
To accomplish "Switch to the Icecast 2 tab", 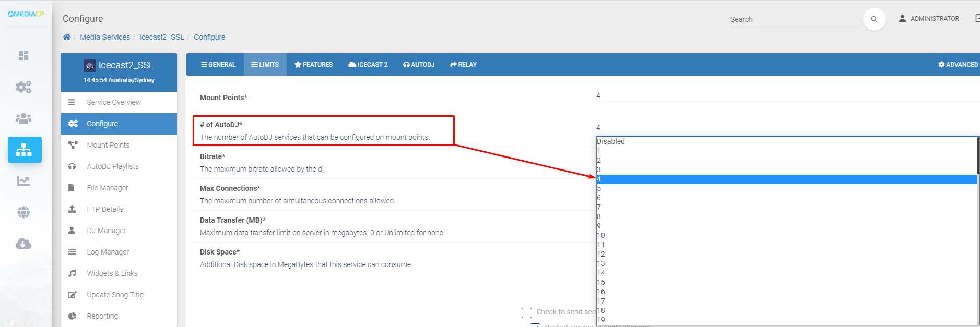I will (368, 65).
